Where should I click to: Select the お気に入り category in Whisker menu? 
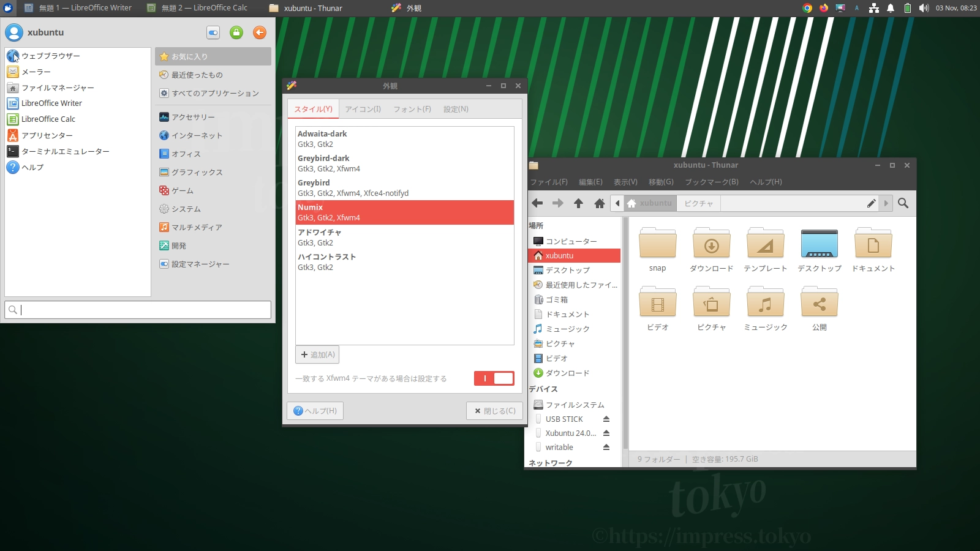[x=213, y=56]
